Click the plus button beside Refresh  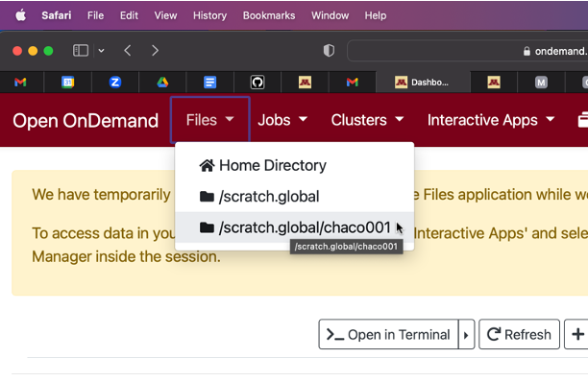(x=576, y=334)
